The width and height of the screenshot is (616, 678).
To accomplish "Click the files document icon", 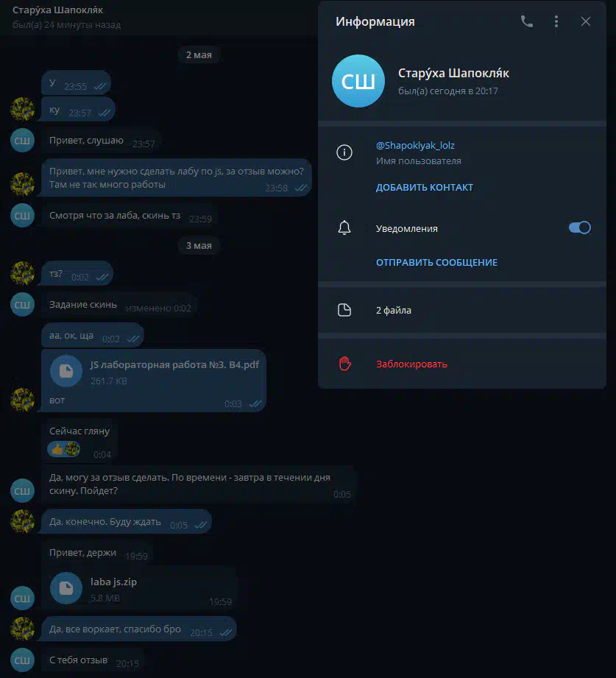I will (x=344, y=310).
